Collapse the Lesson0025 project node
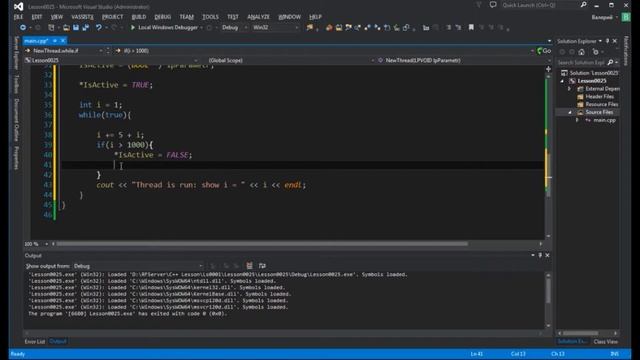This screenshot has height=360, width=640. (563, 81)
